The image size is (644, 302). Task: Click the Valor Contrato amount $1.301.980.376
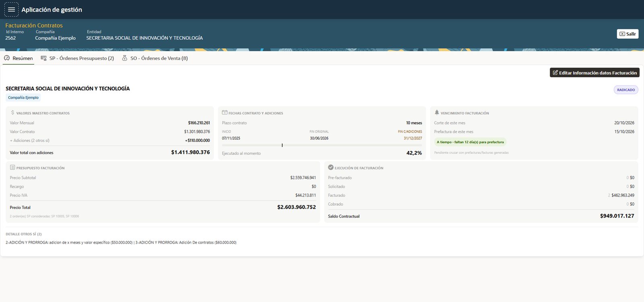197,132
